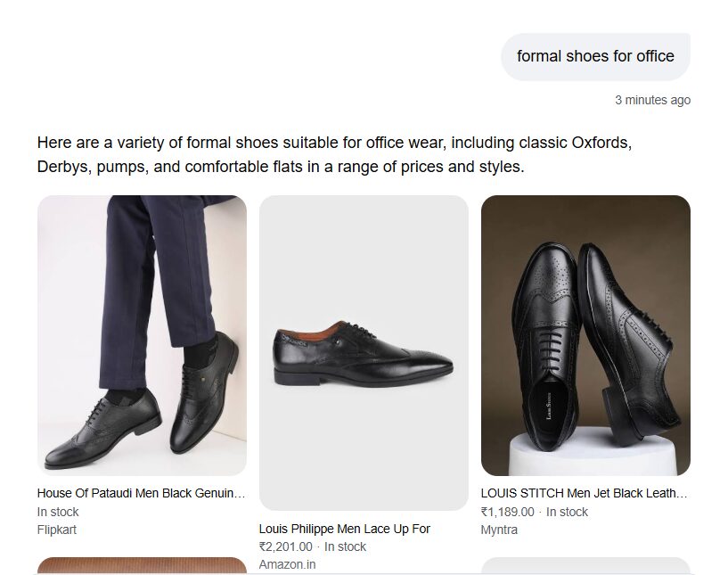Click the ₹2,201.00 price
Viewport: 728px width, 575px height.
[285, 546]
